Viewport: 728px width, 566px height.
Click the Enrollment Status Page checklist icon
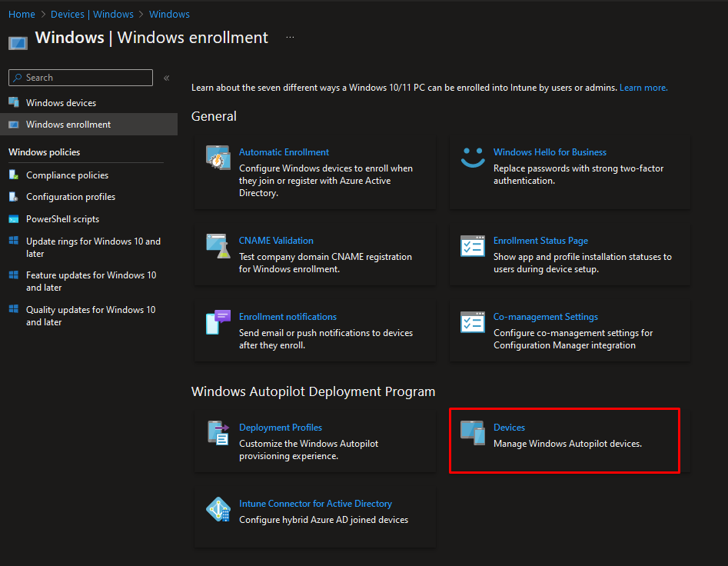(x=473, y=246)
